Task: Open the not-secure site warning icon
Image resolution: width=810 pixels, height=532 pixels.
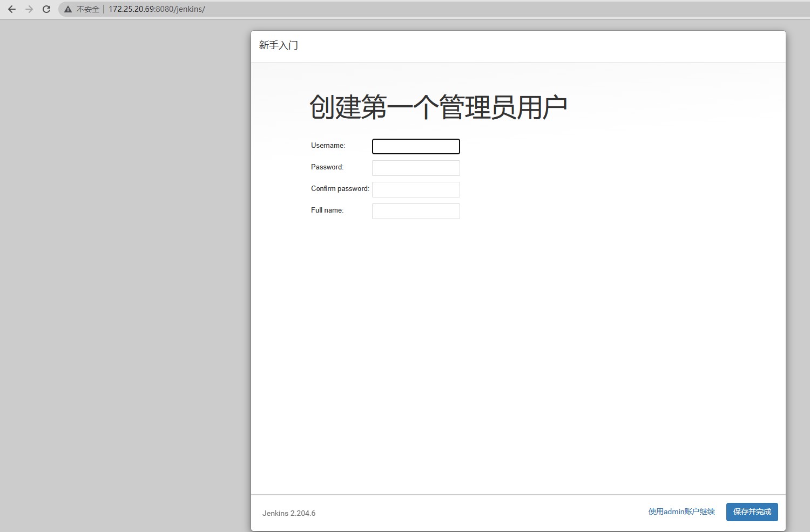Action: pyautogui.click(x=68, y=9)
